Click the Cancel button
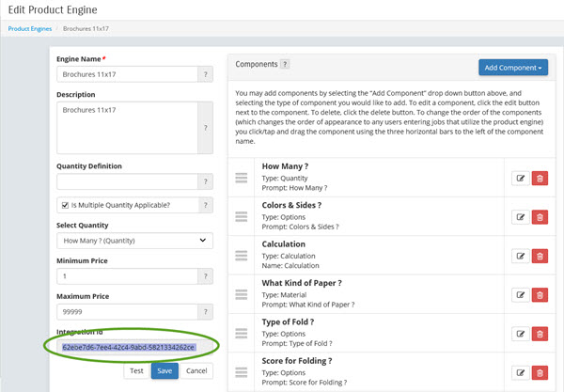 [x=196, y=370]
